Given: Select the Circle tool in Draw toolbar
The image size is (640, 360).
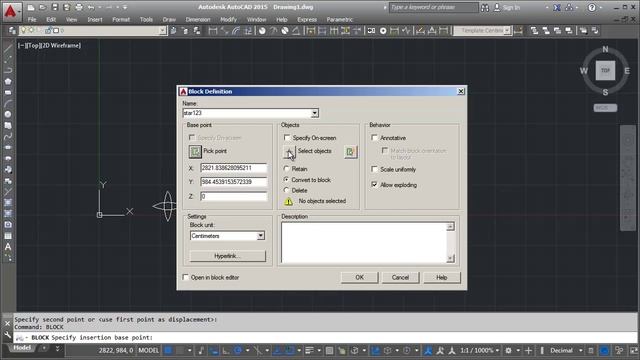Looking at the screenshot, I should 8,114.
